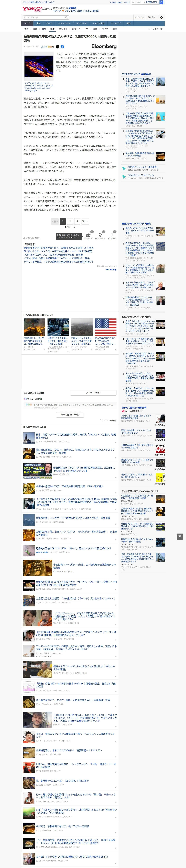Select the エキスパート navigation tab
The width and height of the screenshot is (186, 868).
coord(64,24)
